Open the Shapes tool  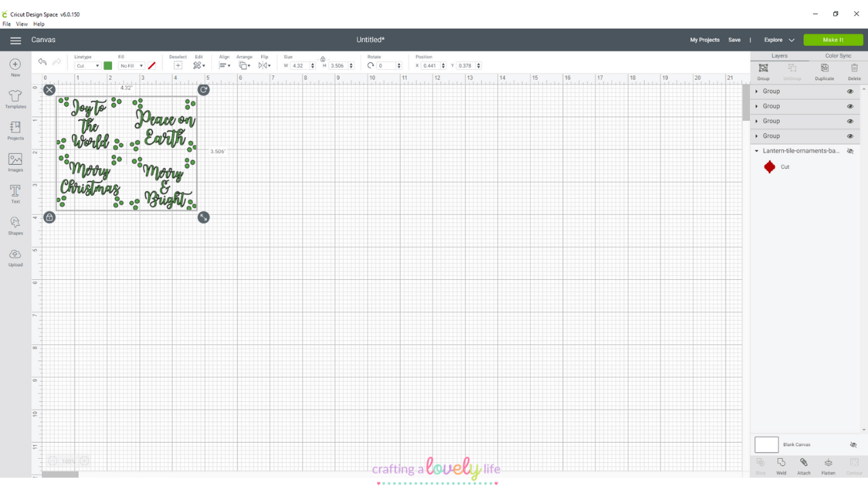tap(16, 226)
